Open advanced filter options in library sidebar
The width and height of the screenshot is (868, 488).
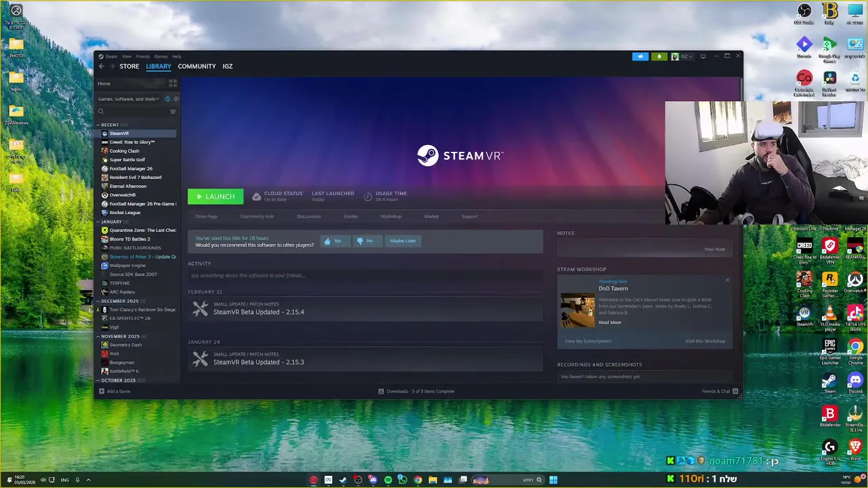173,112
